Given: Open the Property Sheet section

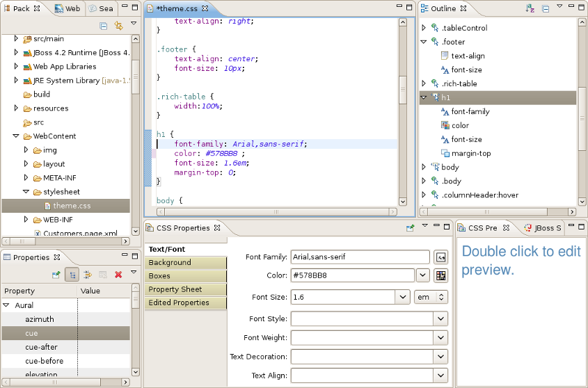Looking at the screenshot, I should (x=186, y=289).
